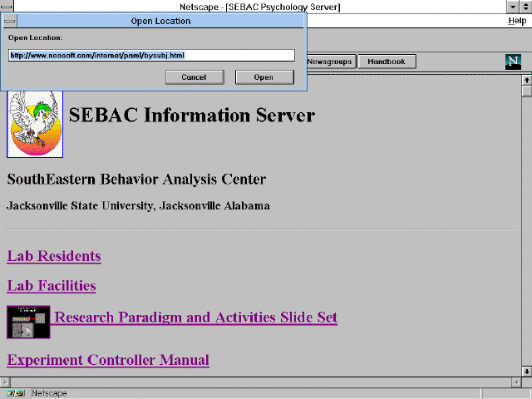Follow the Lab Residents link
The height and width of the screenshot is (399, 532).
click(54, 256)
